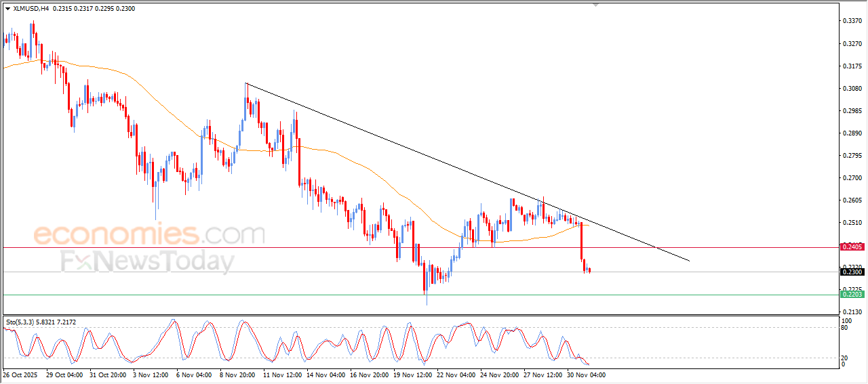868x384 pixels.
Task: Select the red 0.2405 price tag
Action: [852, 247]
